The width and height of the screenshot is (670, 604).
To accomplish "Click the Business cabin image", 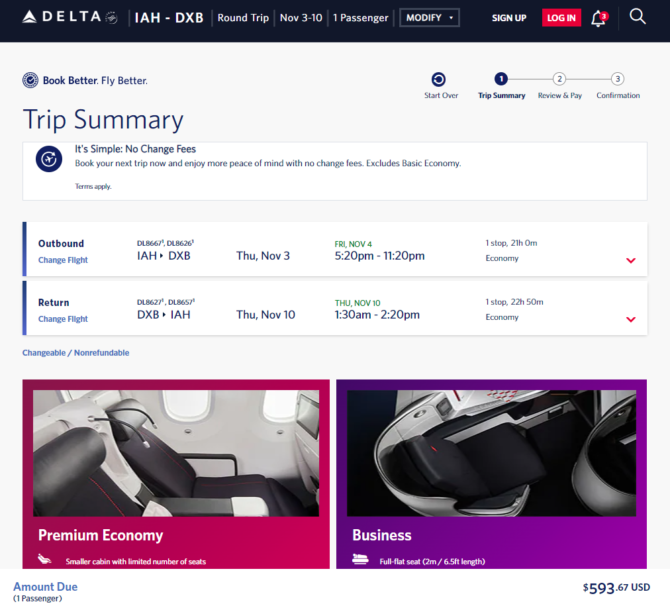I will click(x=491, y=453).
